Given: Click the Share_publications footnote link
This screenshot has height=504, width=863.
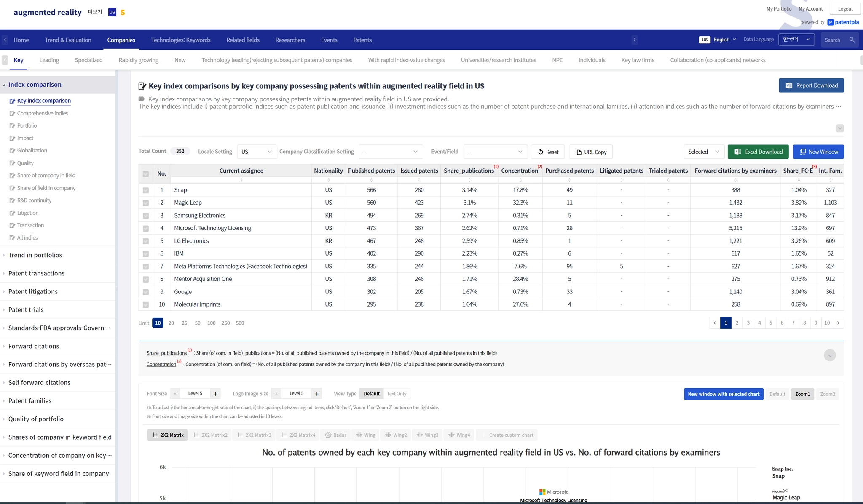Looking at the screenshot, I should point(166,353).
